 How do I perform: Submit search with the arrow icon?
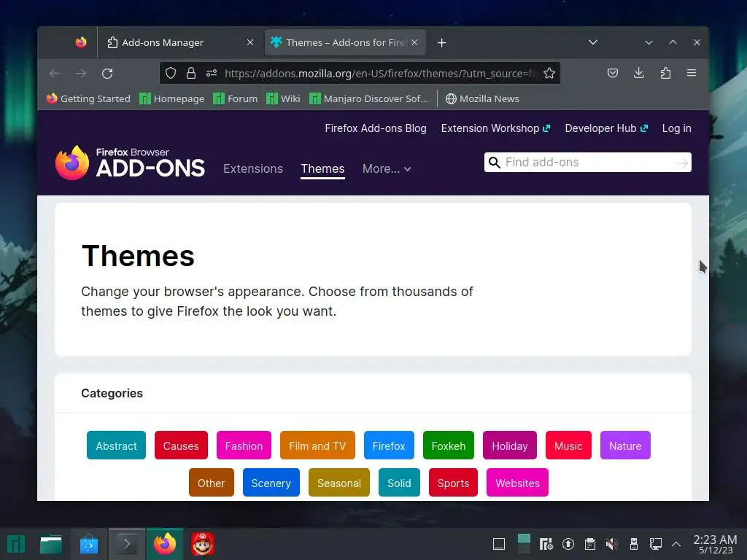pyautogui.click(x=682, y=163)
